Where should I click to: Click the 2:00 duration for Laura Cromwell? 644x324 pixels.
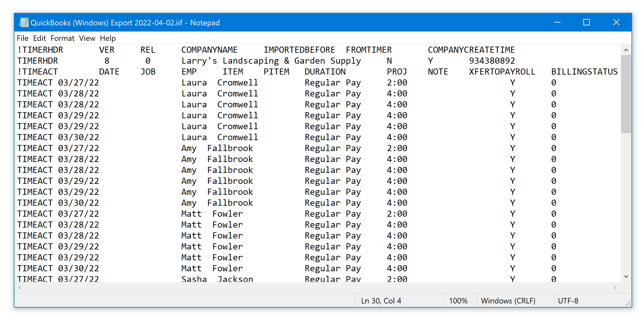coord(397,83)
